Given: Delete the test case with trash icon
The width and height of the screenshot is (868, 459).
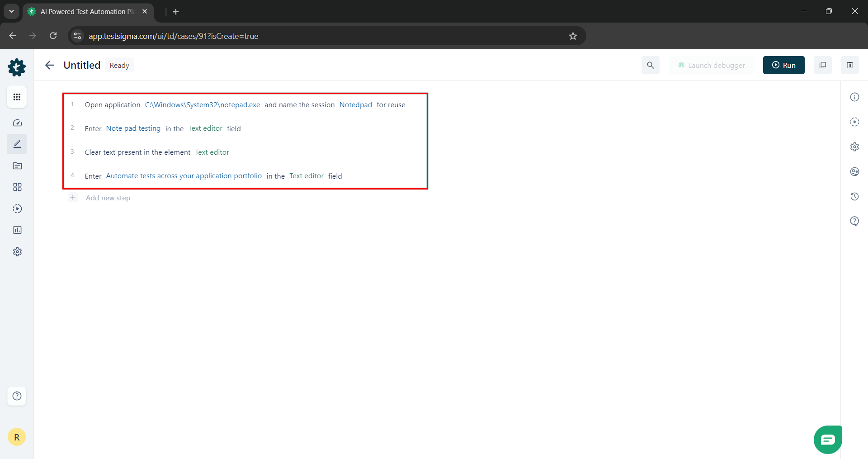Looking at the screenshot, I should [850, 65].
